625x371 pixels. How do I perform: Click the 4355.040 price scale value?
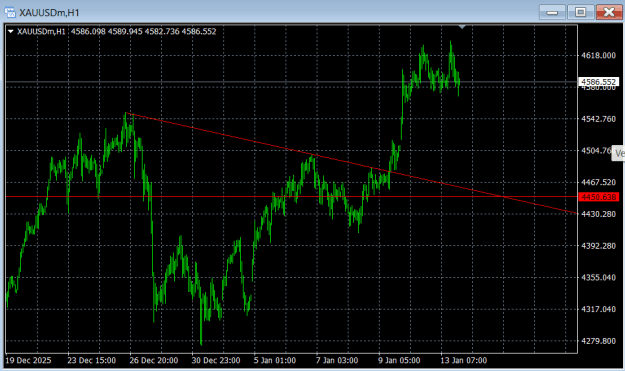(x=598, y=277)
